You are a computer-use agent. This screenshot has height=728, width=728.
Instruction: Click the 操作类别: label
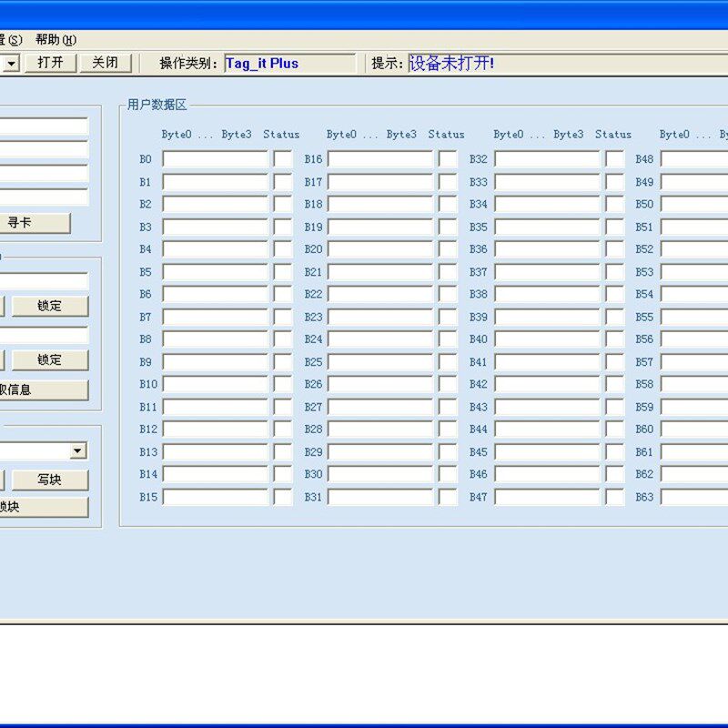(188, 63)
